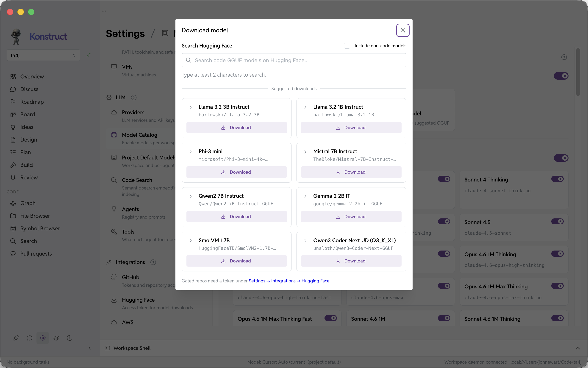This screenshot has height=368, width=588.
Task: Open the chat bubble icon in bottom toolbar
Action: tap(29, 338)
